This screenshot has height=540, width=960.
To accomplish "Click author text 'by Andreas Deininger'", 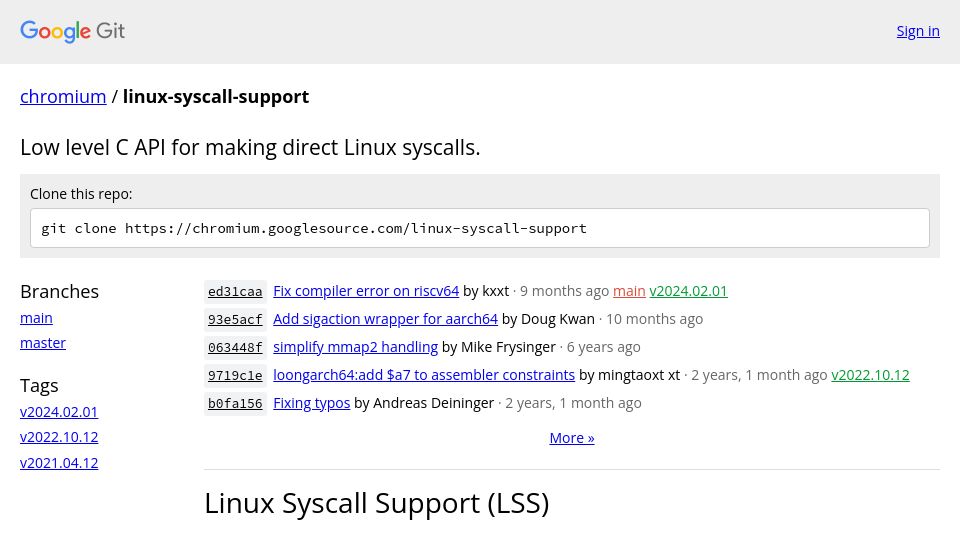I will coord(424,403).
